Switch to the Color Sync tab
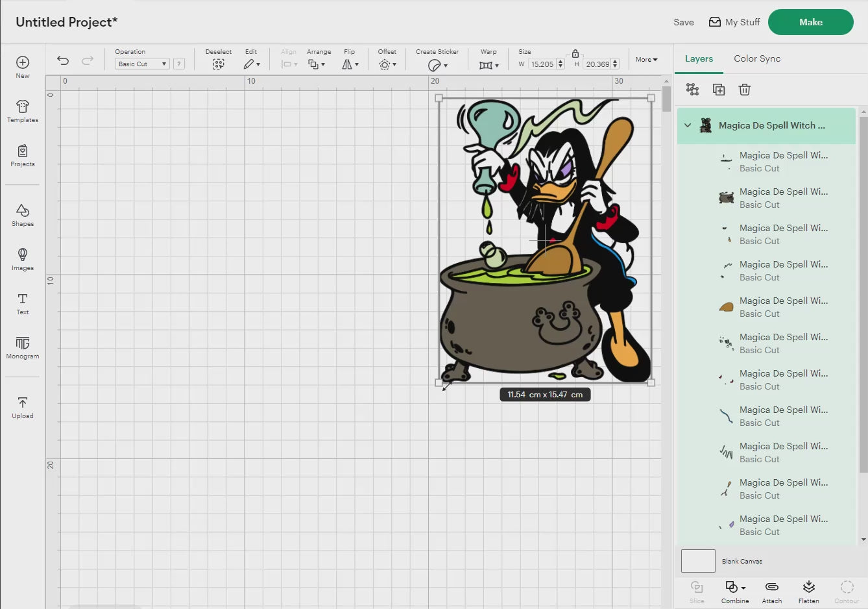This screenshot has height=609, width=868. (757, 58)
